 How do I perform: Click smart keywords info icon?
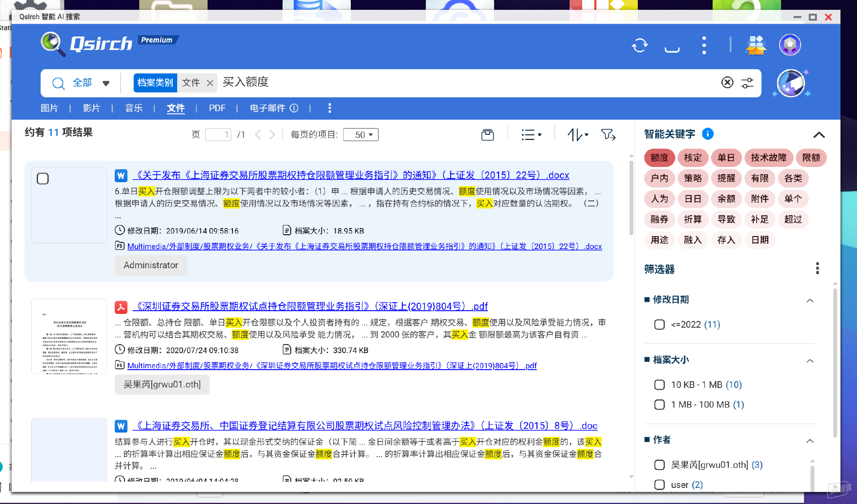[707, 134]
